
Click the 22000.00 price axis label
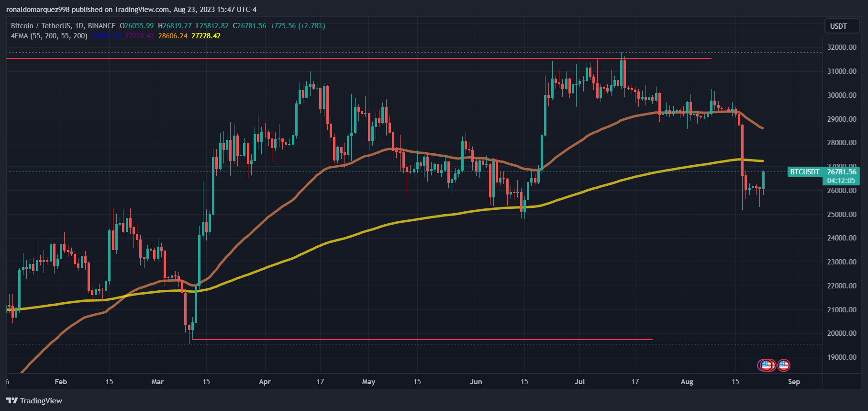(842, 286)
